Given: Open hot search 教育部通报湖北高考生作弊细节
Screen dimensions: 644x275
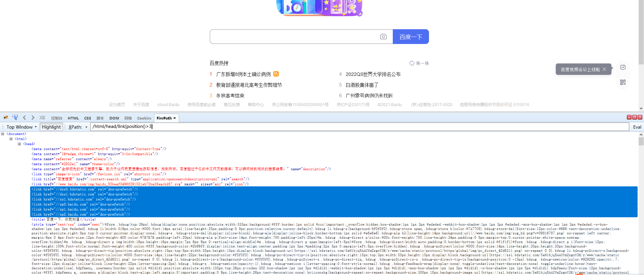Looking at the screenshot, I should [249, 85].
